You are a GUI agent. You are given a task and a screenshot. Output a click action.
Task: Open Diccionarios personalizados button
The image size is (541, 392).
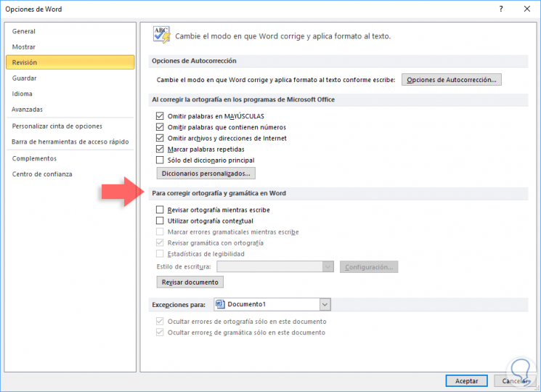[x=206, y=173]
